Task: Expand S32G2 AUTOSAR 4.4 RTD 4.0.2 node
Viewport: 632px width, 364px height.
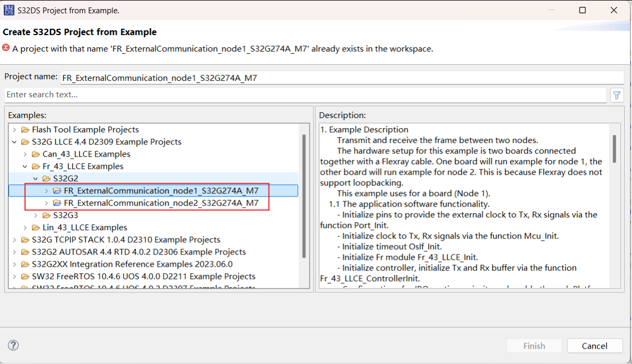Action: [x=14, y=252]
